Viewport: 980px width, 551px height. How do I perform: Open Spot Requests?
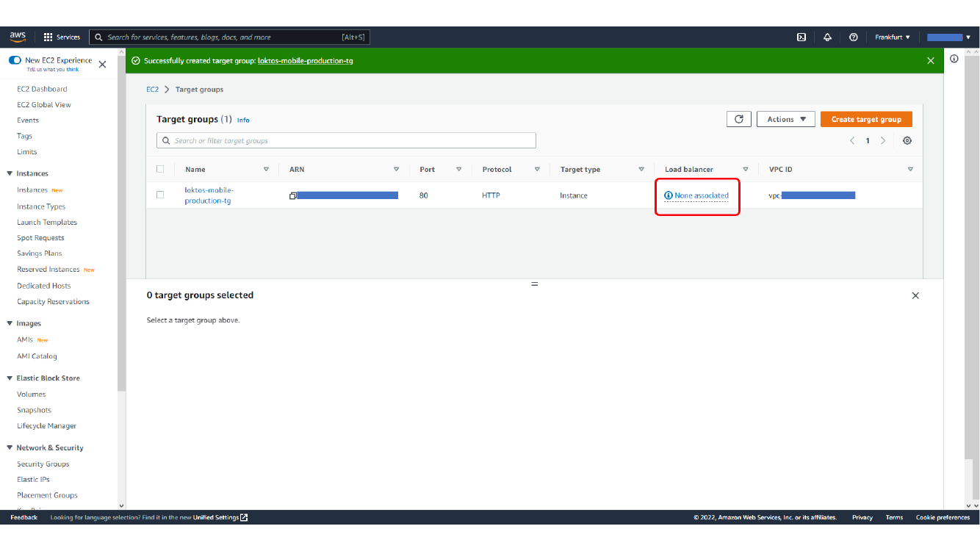[40, 238]
